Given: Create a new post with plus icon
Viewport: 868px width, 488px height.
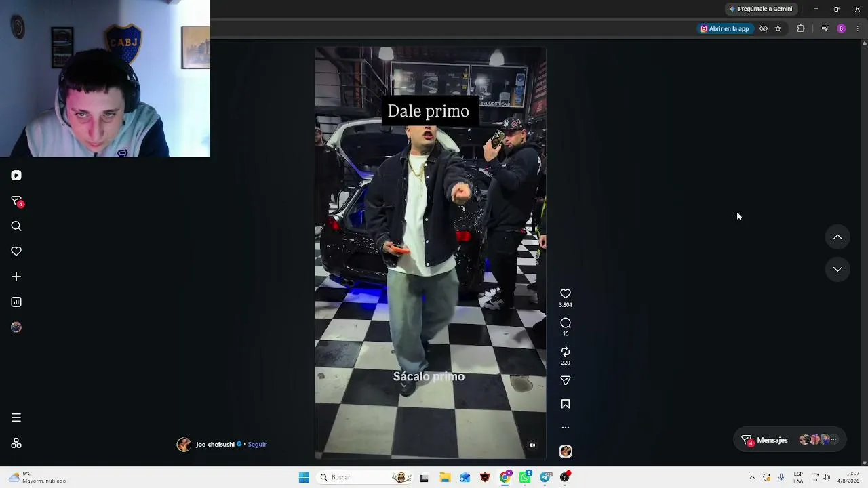Looking at the screenshot, I should pos(16,277).
